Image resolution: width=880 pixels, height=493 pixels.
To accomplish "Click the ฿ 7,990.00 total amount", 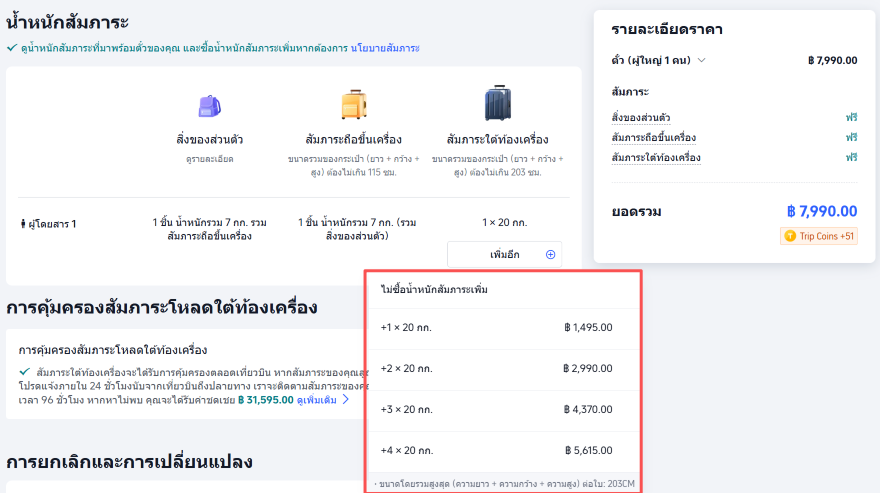I will click(x=822, y=211).
